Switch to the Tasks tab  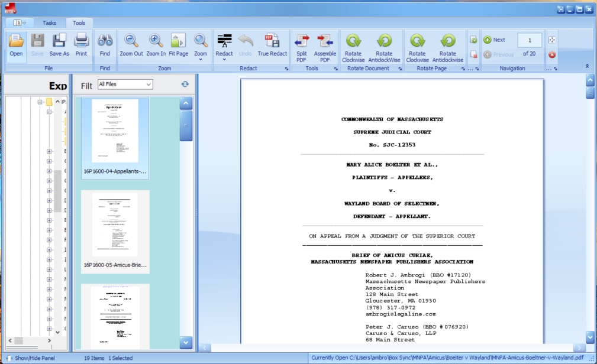49,23
